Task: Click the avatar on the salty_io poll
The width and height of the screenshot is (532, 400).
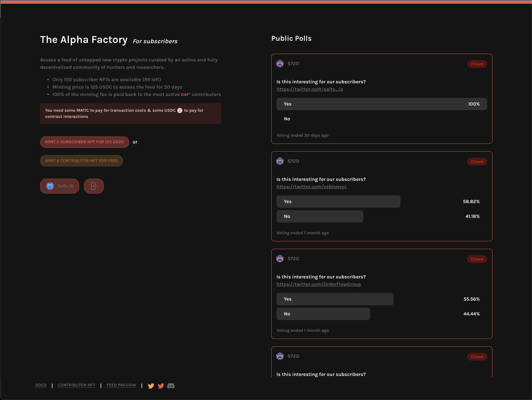Action: (x=280, y=64)
